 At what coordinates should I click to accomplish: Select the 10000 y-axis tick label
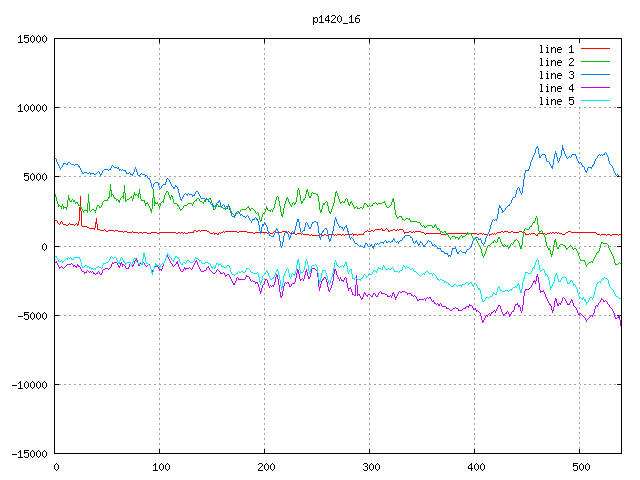pos(31,108)
